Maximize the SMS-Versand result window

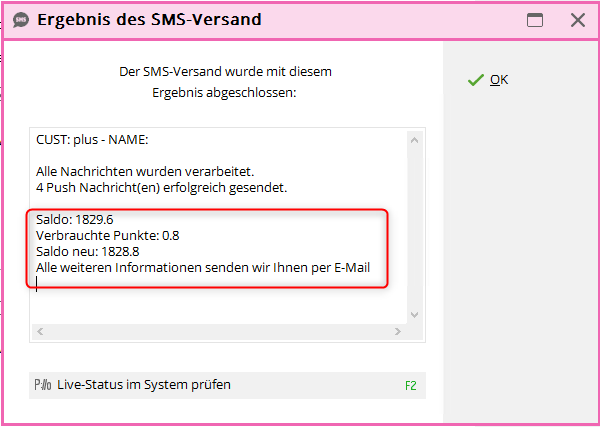[535, 20]
